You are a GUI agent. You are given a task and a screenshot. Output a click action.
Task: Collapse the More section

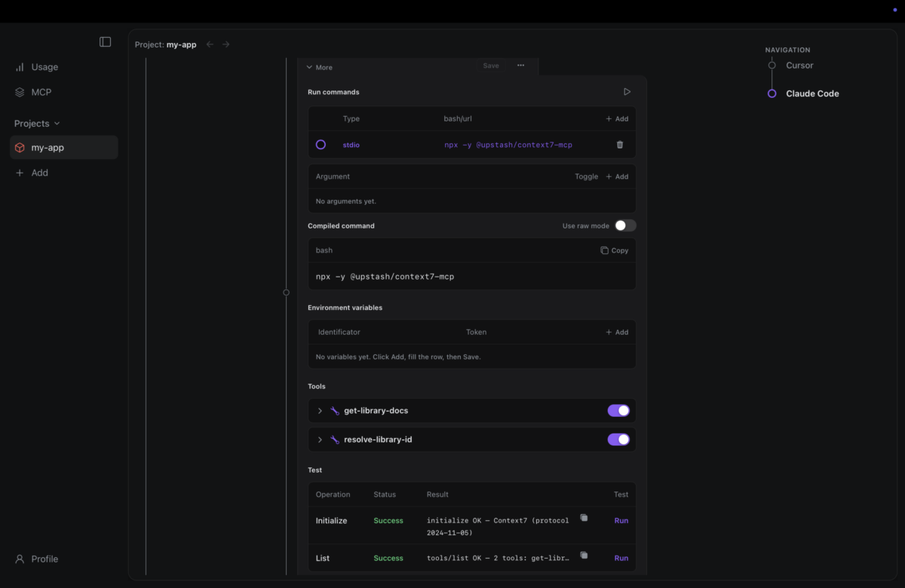pos(319,67)
